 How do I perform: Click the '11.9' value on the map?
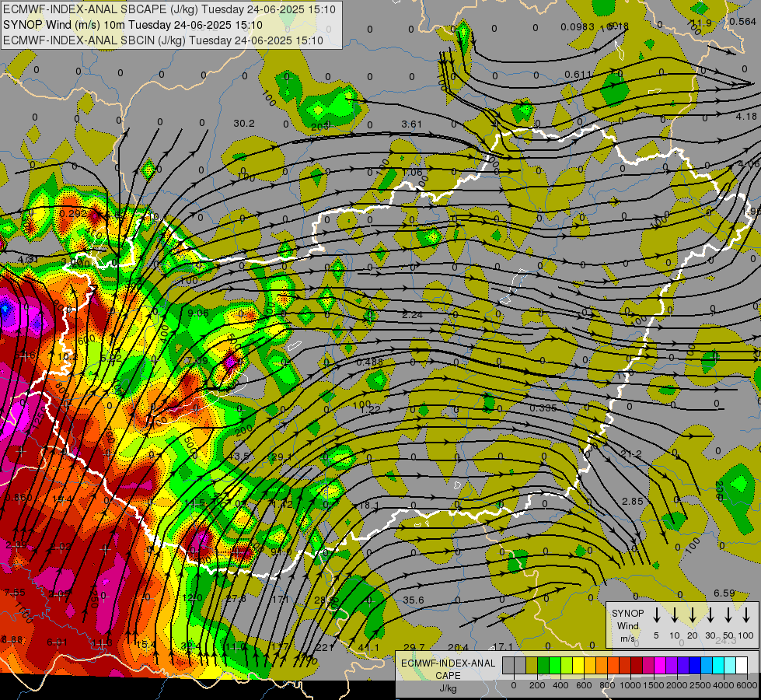(x=701, y=23)
